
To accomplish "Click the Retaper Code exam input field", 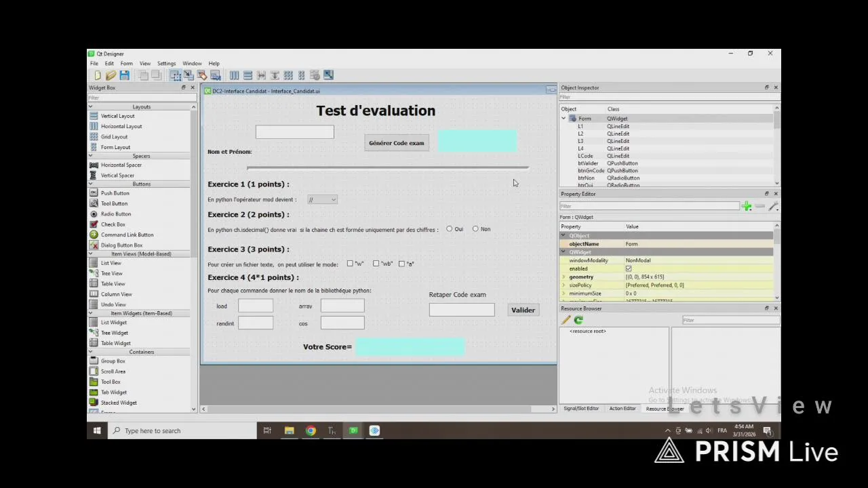I will point(462,310).
